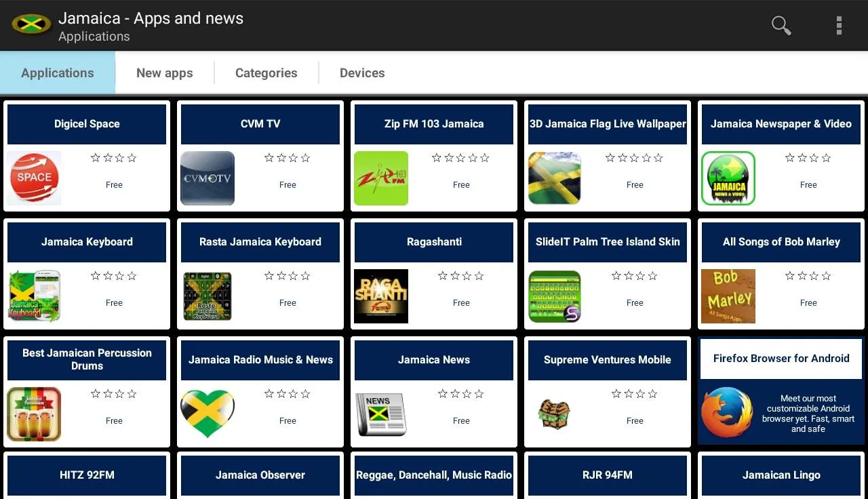Screen dimensions: 868x499
Task: Open the three-dot overflow menu
Action: click(839, 25)
